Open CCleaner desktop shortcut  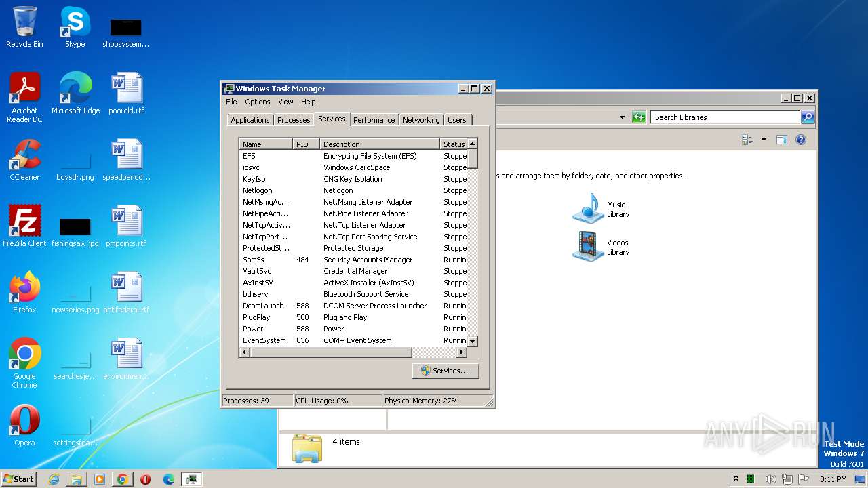[x=24, y=160]
